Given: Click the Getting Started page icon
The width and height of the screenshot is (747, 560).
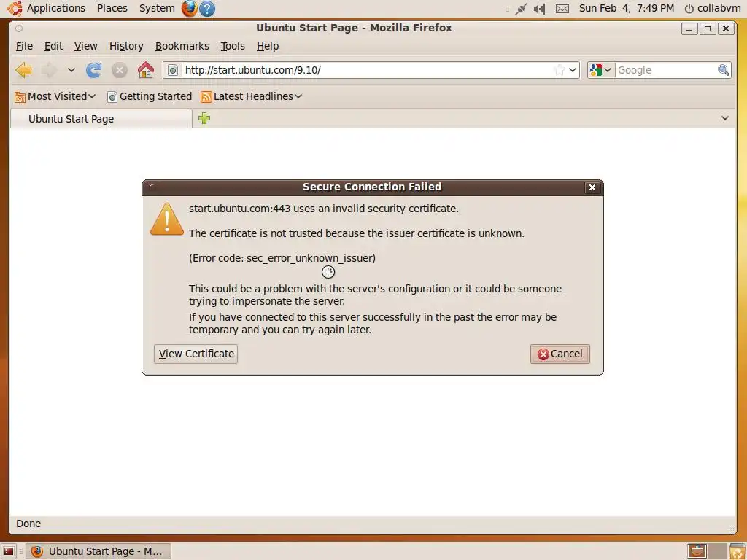Looking at the screenshot, I should 112,97.
